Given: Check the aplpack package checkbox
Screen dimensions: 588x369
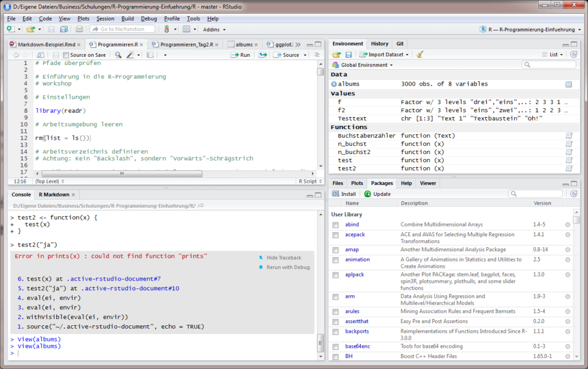Looking at the screenshot, I should point(335,275).
